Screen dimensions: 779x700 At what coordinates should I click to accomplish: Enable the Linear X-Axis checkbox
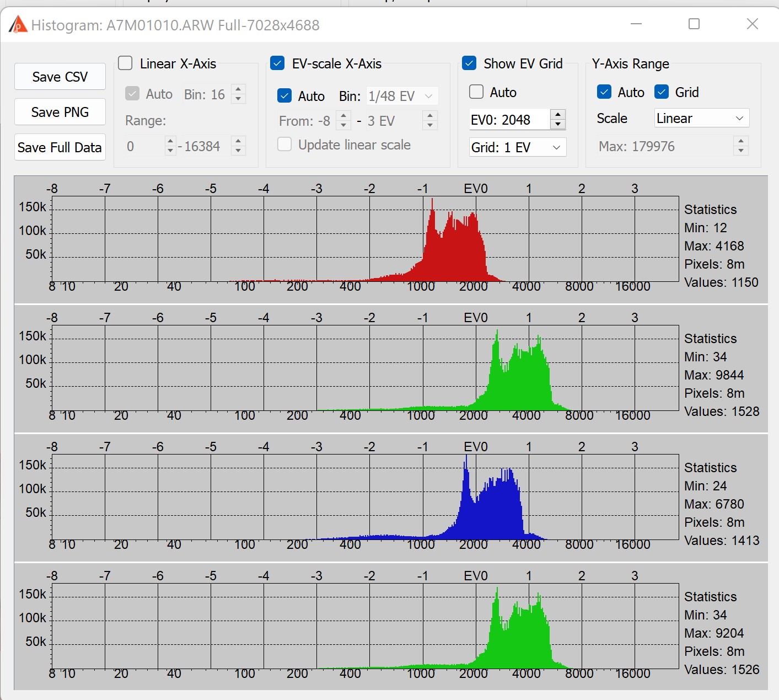tap(126, 63)
